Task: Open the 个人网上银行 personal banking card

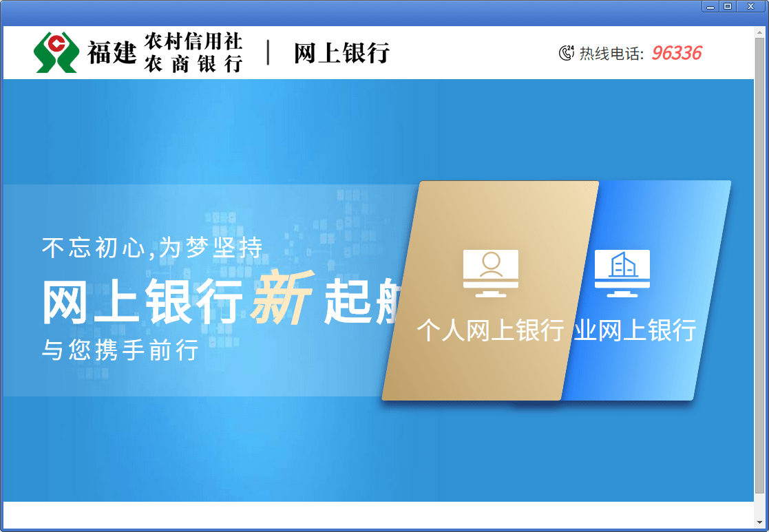Action: [x=490, y=290]
